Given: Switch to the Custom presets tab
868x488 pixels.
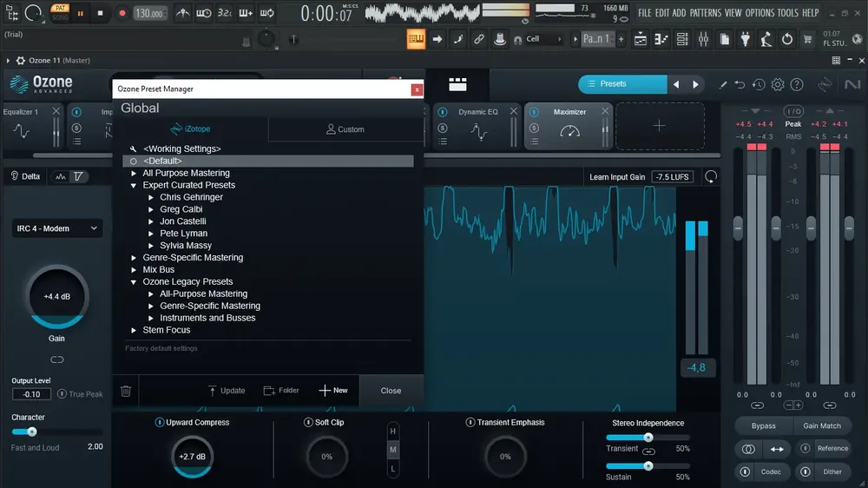Looking at the screenshot, I should pos(345,129).
